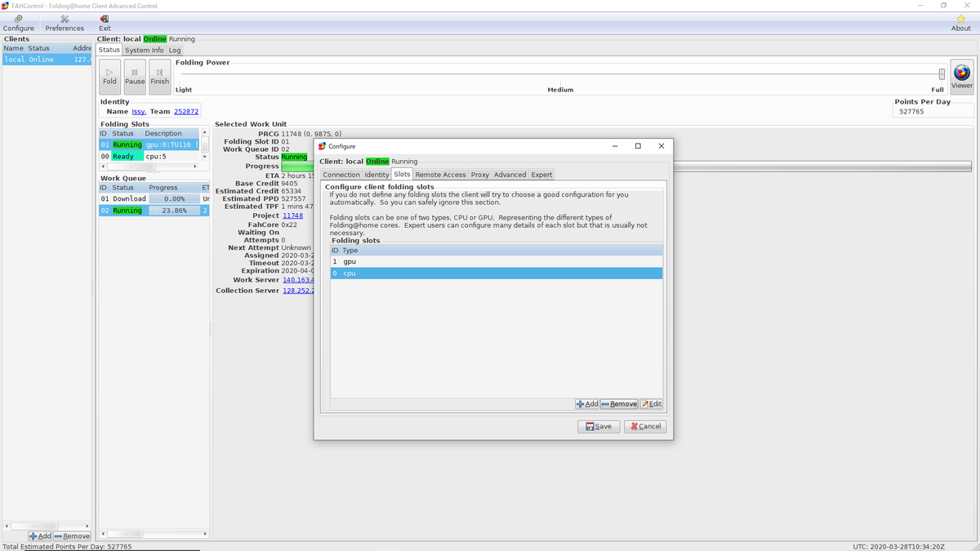The image size is (980, 551).
Task: Click the Work Queue horizontal scrollbar
Action: point(154,534)
